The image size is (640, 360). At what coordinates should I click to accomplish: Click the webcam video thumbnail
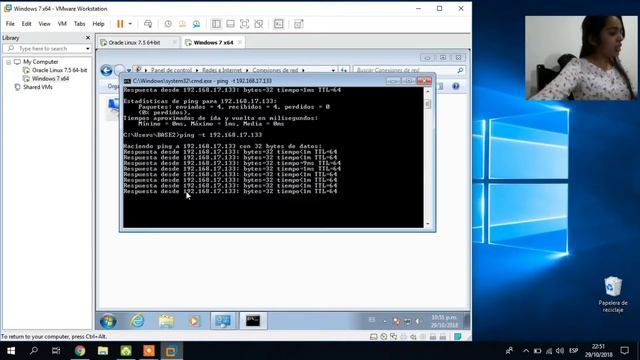(x=581, y=58)
